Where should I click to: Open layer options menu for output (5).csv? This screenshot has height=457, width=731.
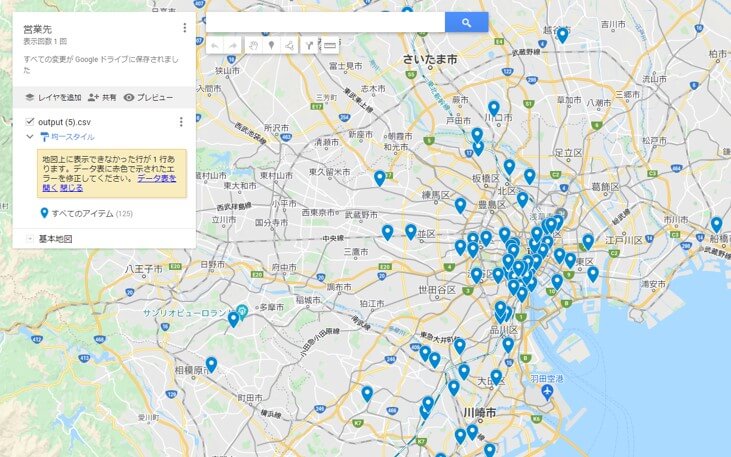(181, 122)
